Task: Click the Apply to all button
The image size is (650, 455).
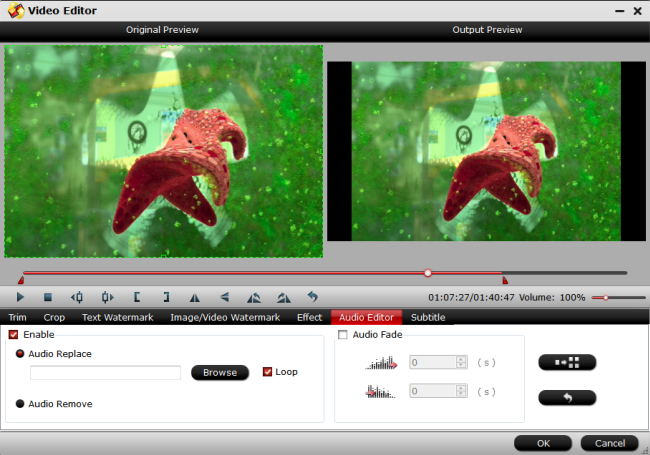Action: pyautogui.click(x=567, y=363)
